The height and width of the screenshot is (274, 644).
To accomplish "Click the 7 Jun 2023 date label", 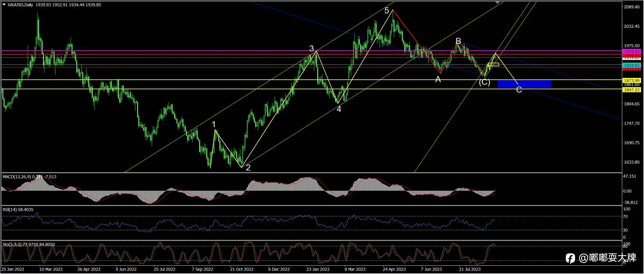I will coord(431,269).
